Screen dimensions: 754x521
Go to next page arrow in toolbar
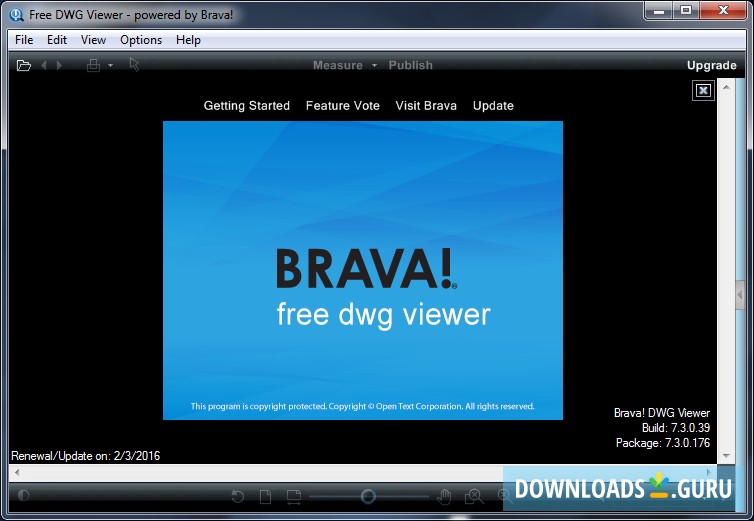point(60,65)
